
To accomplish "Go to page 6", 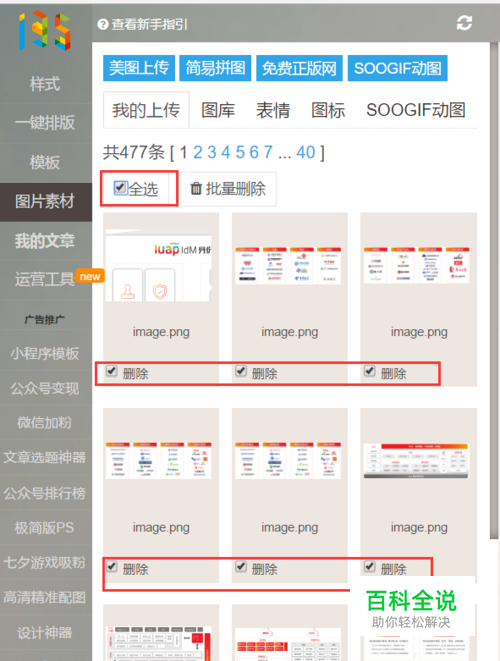I will (254, 152).
